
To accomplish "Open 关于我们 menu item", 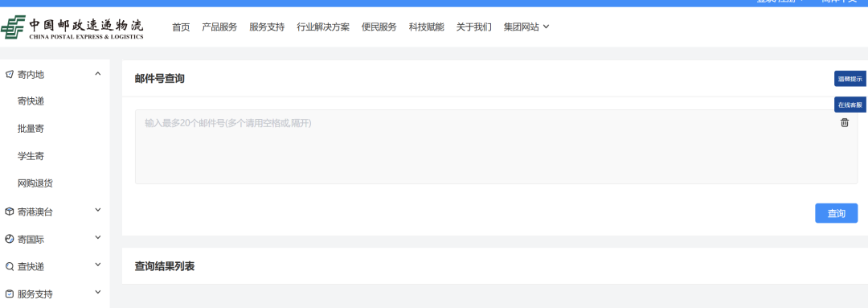I will (x=474, y=27).
